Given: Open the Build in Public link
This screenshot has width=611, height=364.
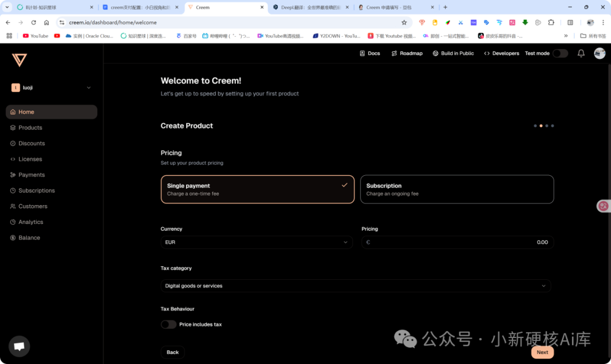Looking at the screenshot, I should coord(453,53).
